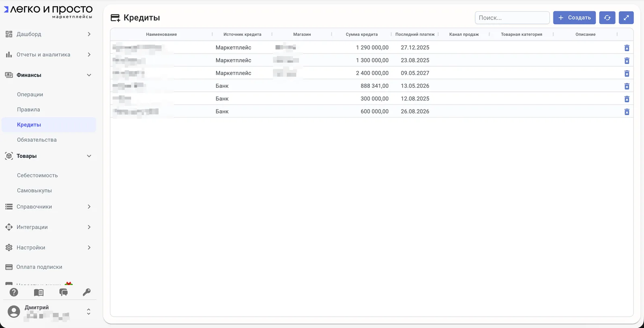Click the Товарная категория column header
644x328 pixels.
point(522,35)
